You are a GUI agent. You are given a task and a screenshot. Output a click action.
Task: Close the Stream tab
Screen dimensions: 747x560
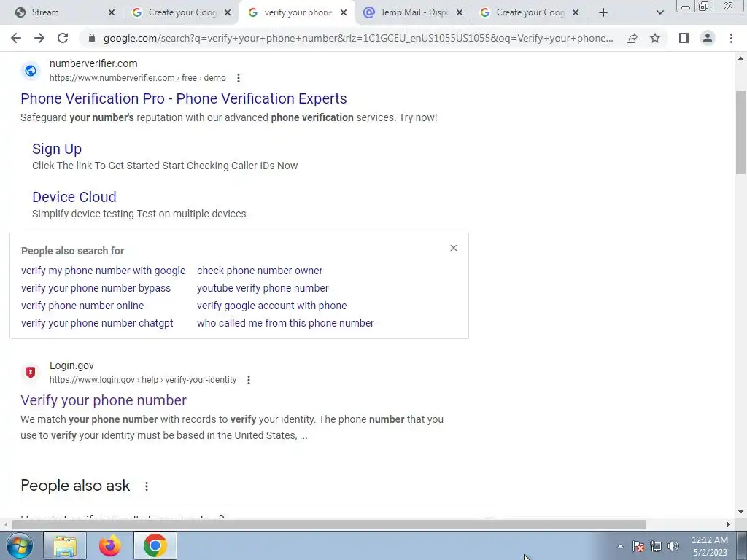pyautogui.click(x=112, y=12)
